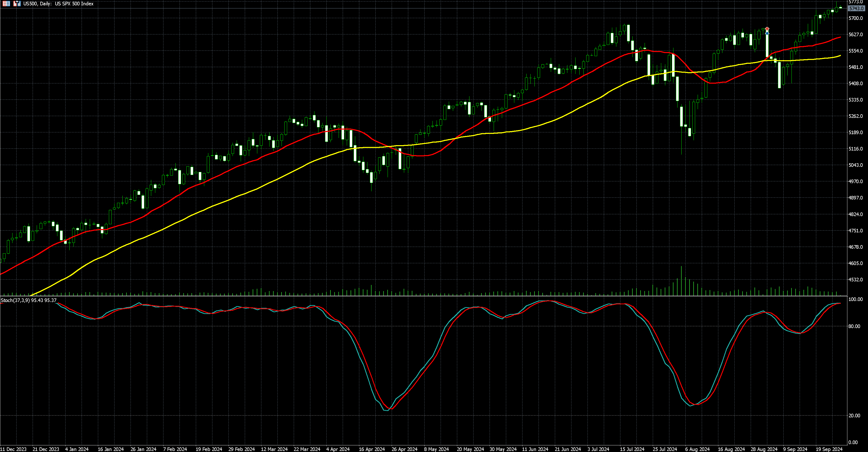Click the 19 Sep 2024 date label
The image size is (868, 452).
tap(829, 449)
